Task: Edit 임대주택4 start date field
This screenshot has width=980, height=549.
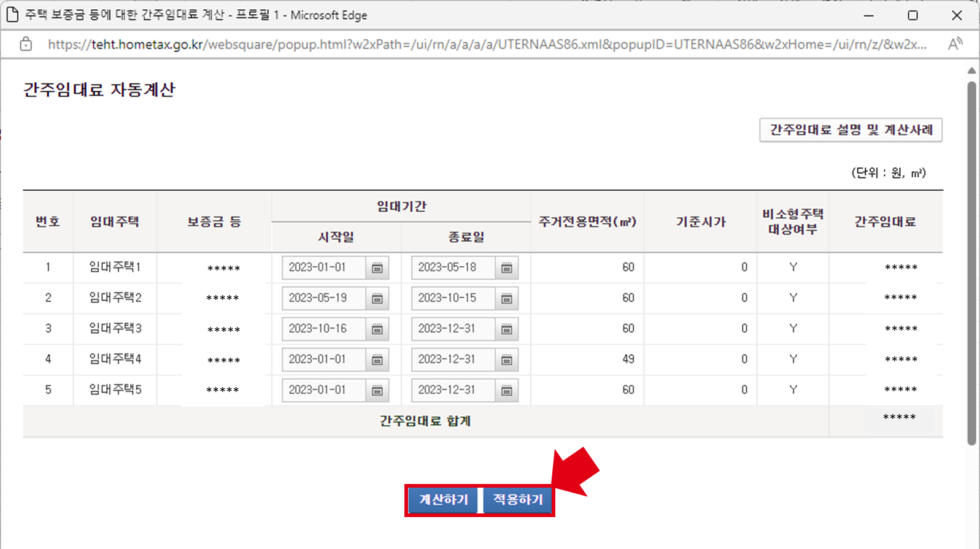Action: [x=324, y=360]
